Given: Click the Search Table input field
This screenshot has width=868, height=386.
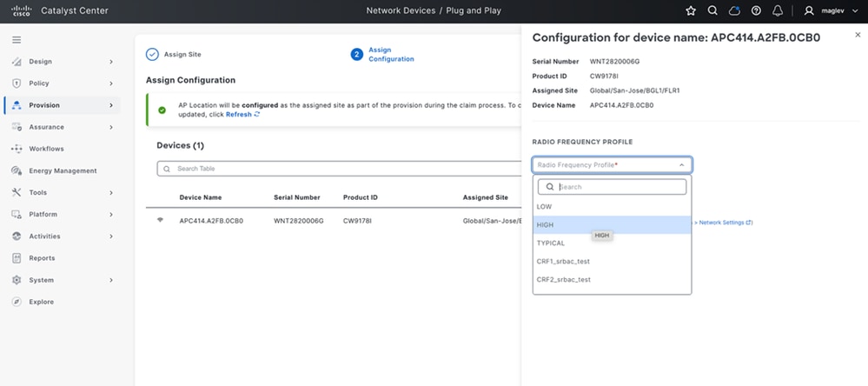Looking at the screenshot, I should tap(339, 169).
